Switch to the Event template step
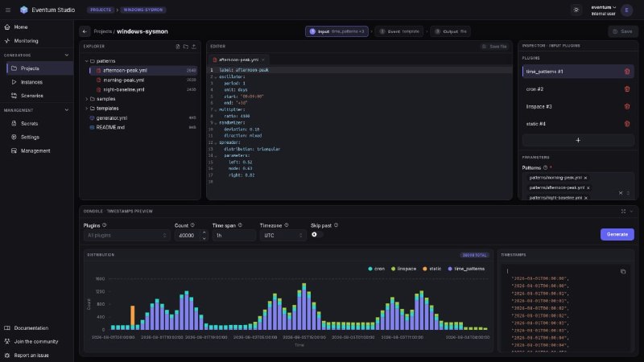This screenshot has width=644, height=362. [x=399, y=31]
